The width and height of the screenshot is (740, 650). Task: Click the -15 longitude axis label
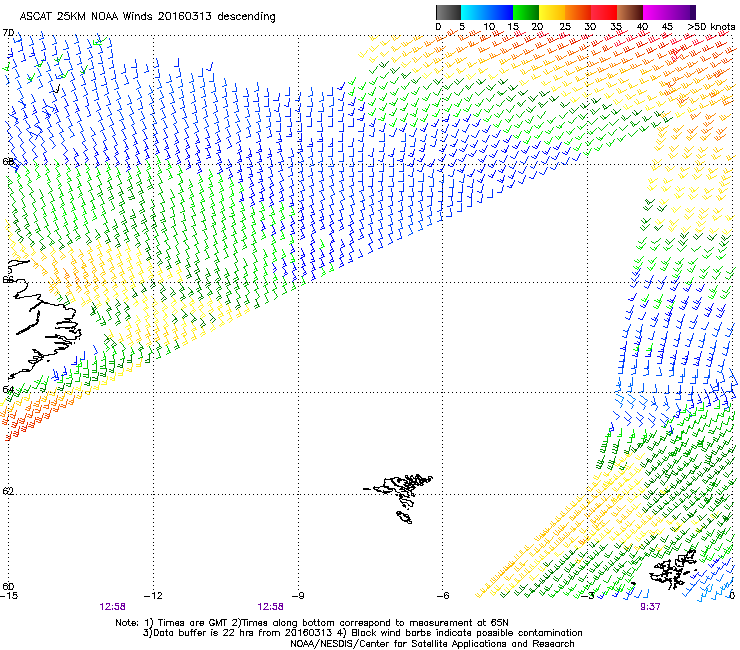(9, 596)
